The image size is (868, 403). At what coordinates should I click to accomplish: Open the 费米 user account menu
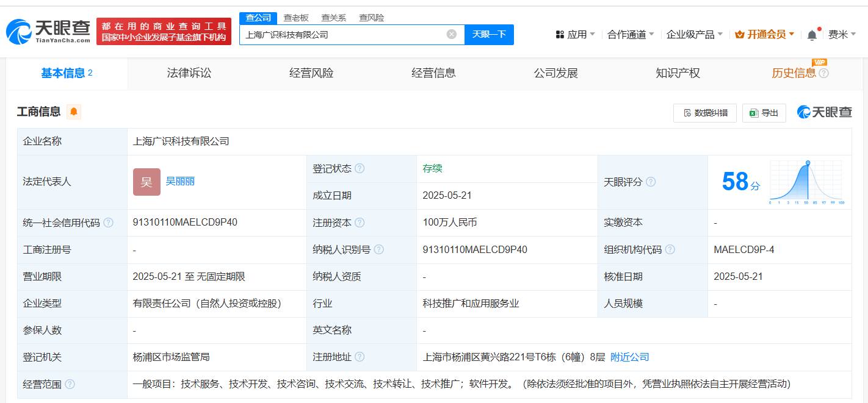(842, 35)
